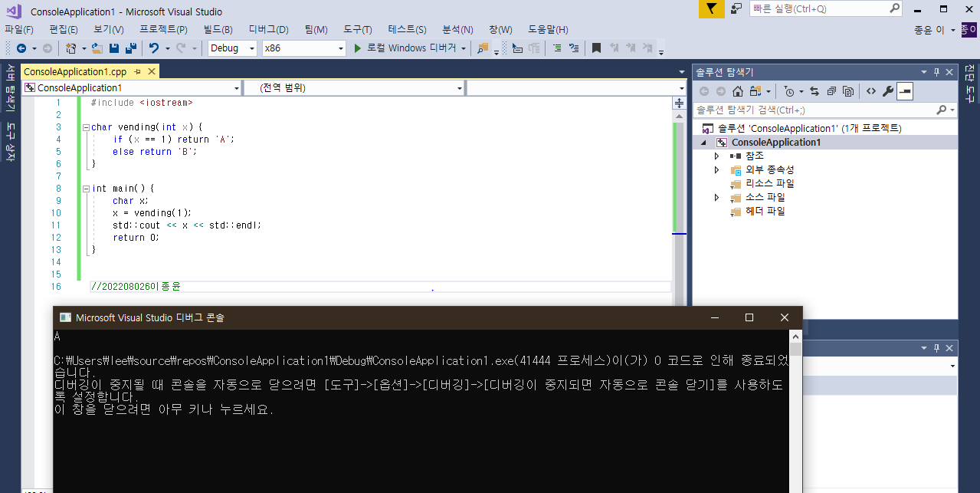
Task: Close the Solution Explorer panel
Action: [949, 72]
